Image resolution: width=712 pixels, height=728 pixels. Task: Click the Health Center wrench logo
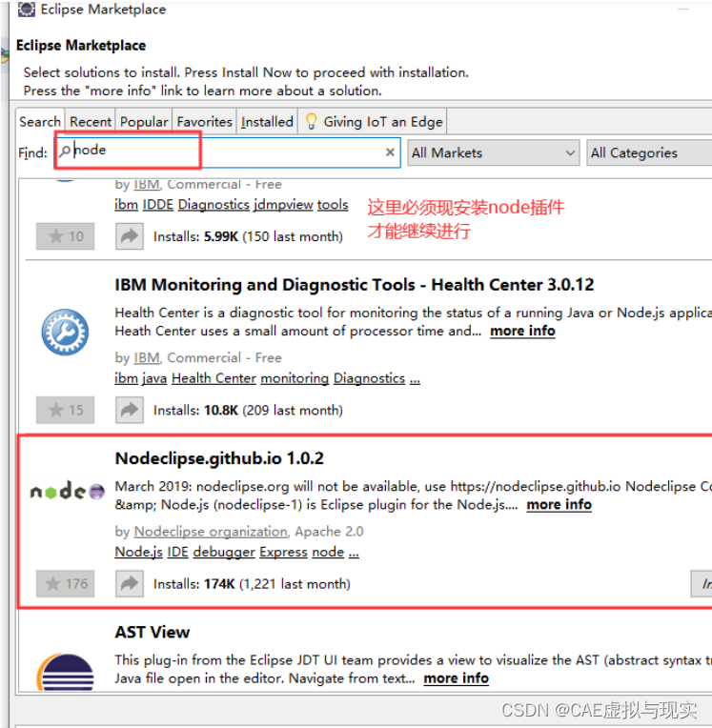[65, 332]
